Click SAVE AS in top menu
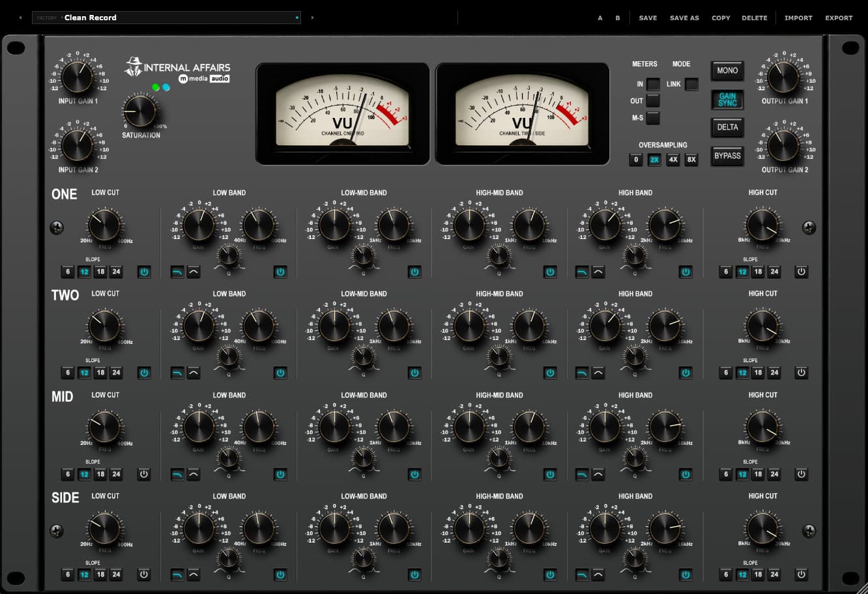 pyautogui.click(x=684, y=18)
